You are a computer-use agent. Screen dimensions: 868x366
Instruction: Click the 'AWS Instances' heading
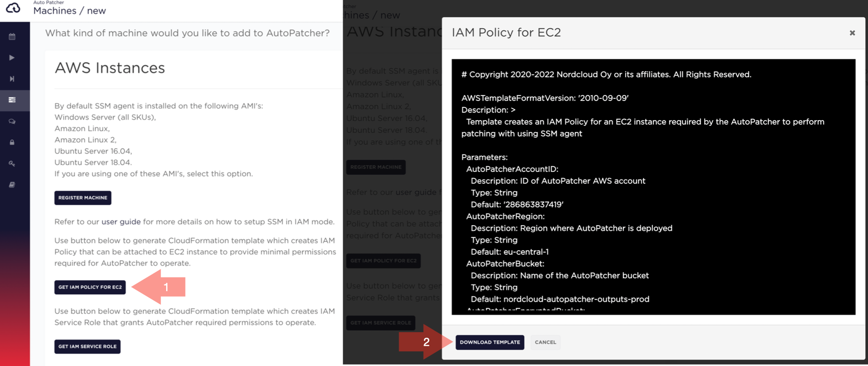110,68
